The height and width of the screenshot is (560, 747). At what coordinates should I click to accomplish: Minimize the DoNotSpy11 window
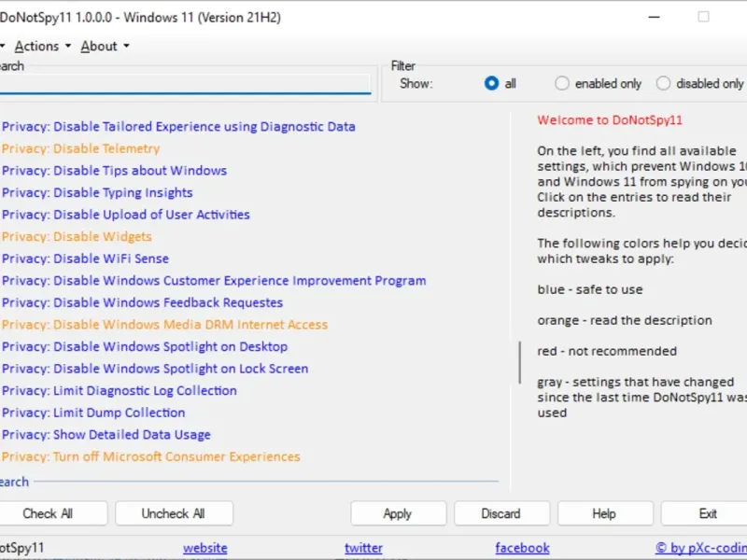coord(655,17)
